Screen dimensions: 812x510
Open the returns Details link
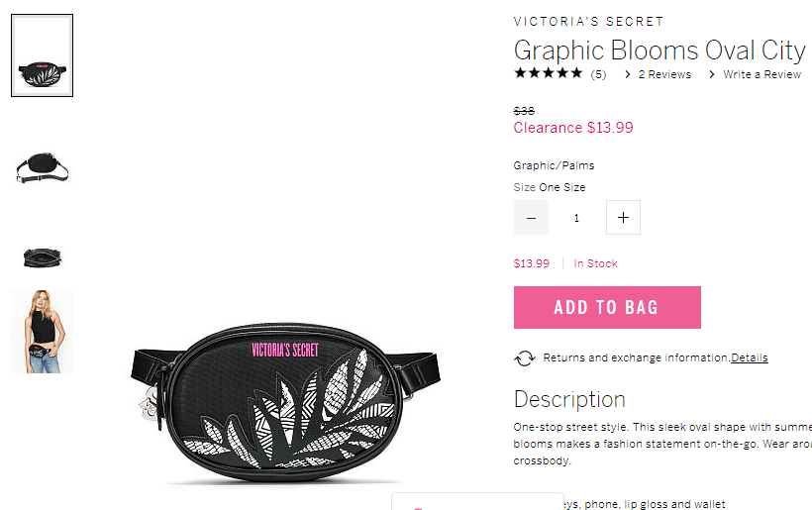tap(749, 357)
